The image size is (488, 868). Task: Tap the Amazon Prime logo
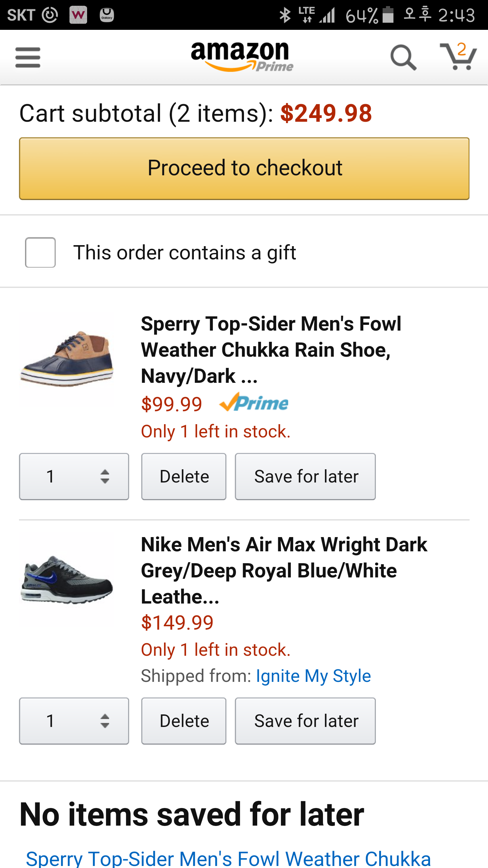tap(242, 57)
